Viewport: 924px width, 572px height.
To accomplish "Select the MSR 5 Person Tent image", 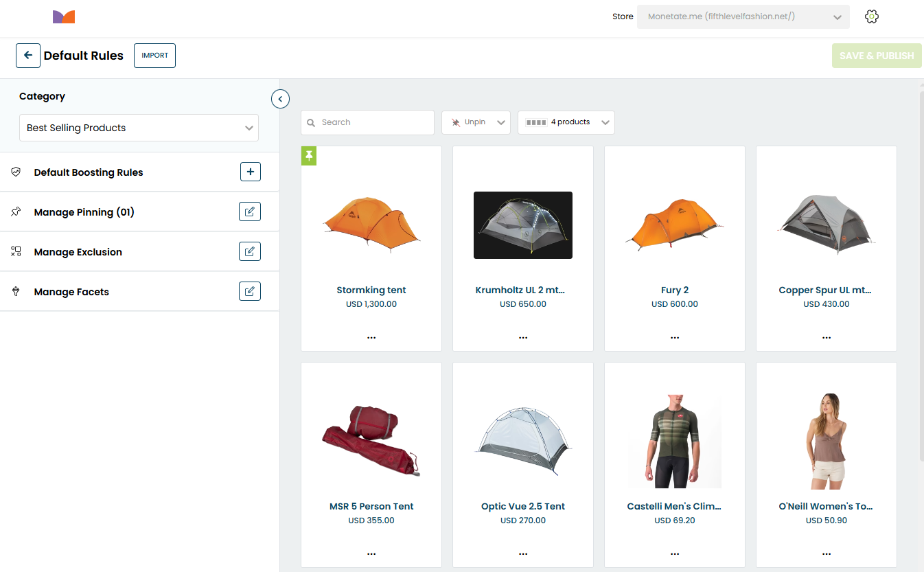I will coord(371,440).
